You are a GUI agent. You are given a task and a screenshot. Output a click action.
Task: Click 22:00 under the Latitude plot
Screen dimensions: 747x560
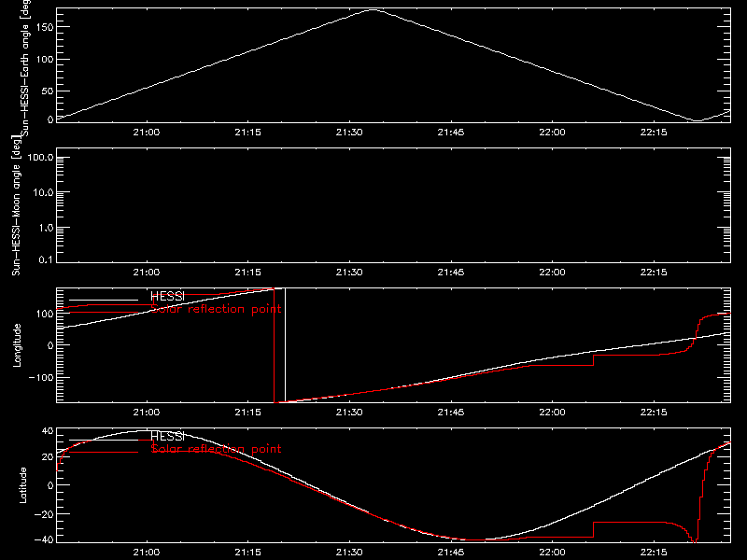pos(552,553)
